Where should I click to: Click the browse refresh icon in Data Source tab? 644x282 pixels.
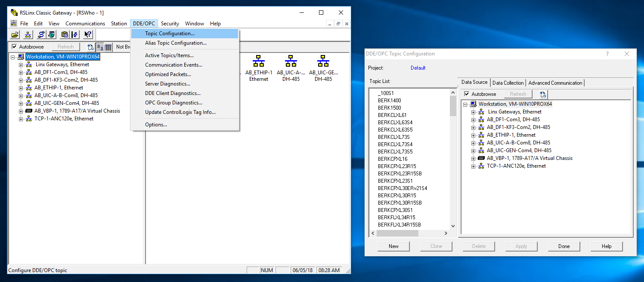point(543,94)
